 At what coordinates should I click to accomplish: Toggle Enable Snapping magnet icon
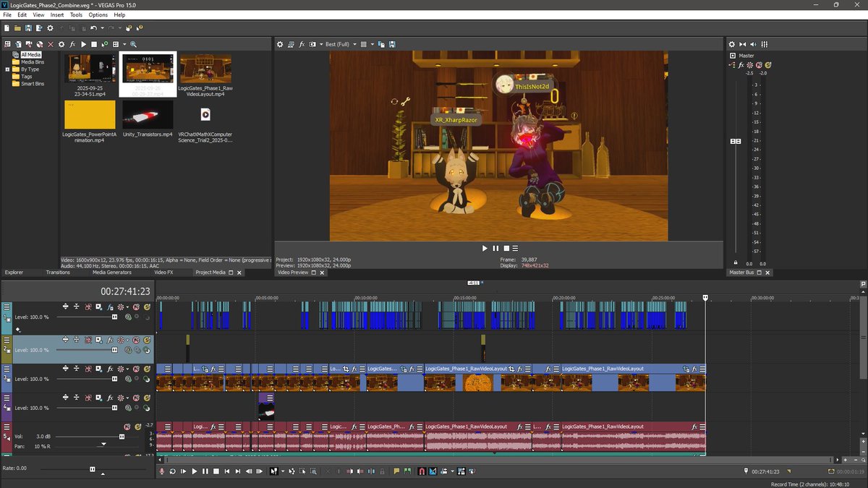point(422,471)
